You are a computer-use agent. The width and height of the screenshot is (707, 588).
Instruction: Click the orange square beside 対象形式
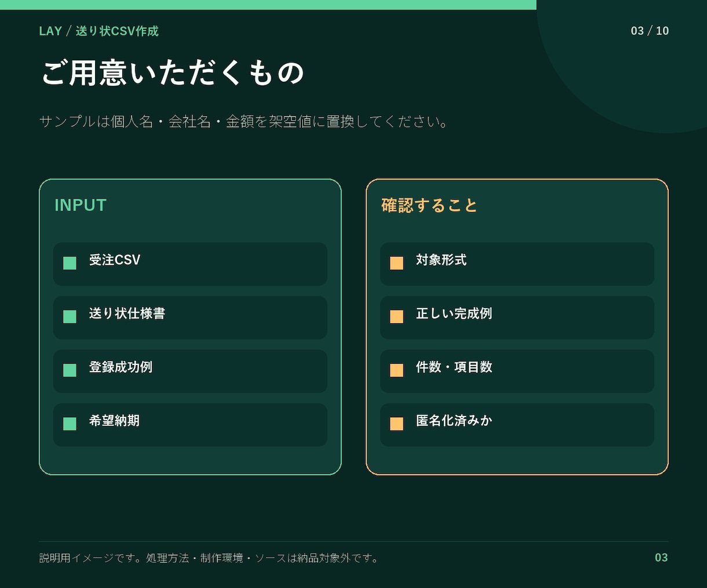[396, 263]
